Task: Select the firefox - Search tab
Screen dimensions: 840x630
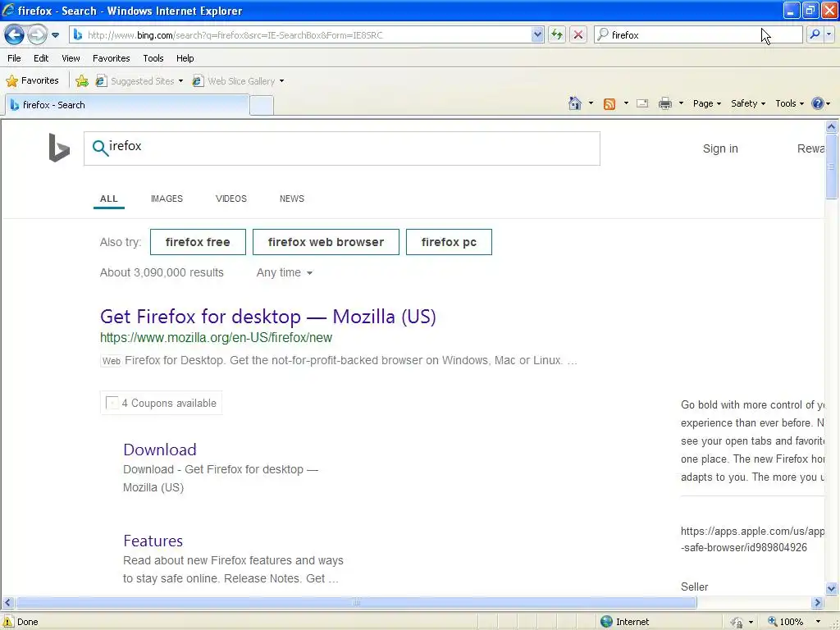Action: click(x=127, y=105)
